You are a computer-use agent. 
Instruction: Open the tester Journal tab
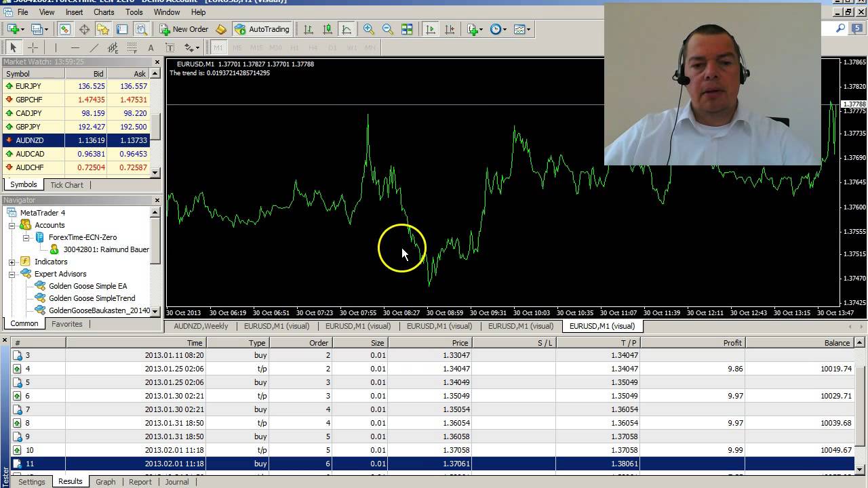coord(177,482)
